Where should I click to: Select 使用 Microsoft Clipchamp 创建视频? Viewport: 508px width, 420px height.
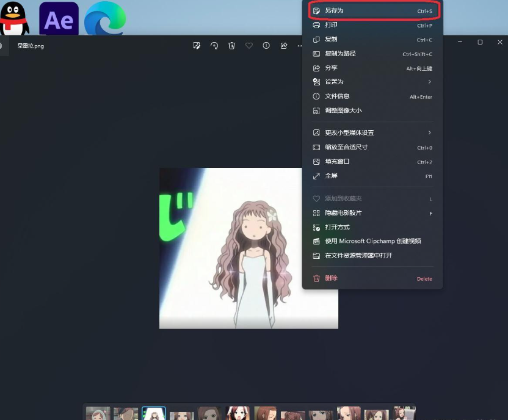coord(372,241)
